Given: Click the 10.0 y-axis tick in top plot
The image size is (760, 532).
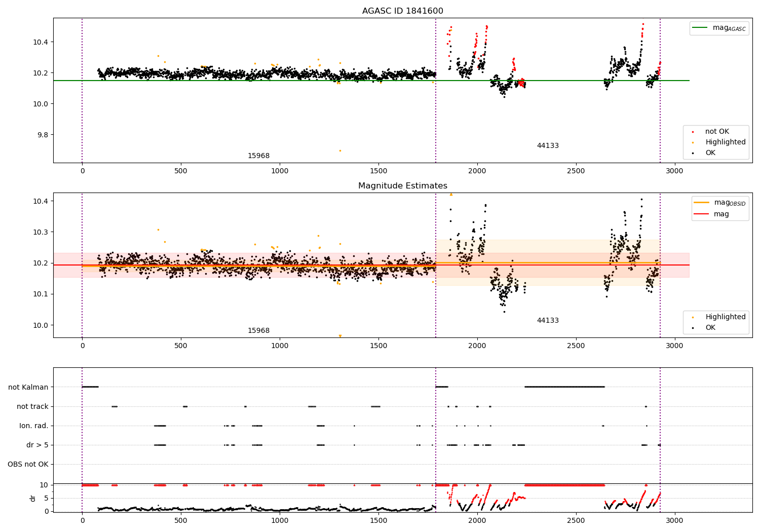Looking at the screenshot, I should tap(41, 104).
